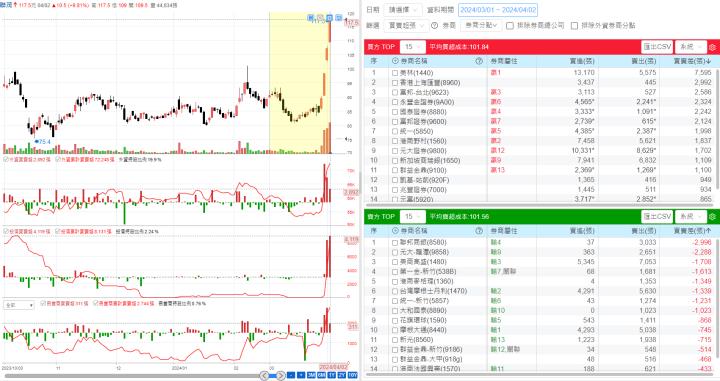Select the 3M chart range
The height and width of the screenshot is (381, 720).
coord(311,375)
